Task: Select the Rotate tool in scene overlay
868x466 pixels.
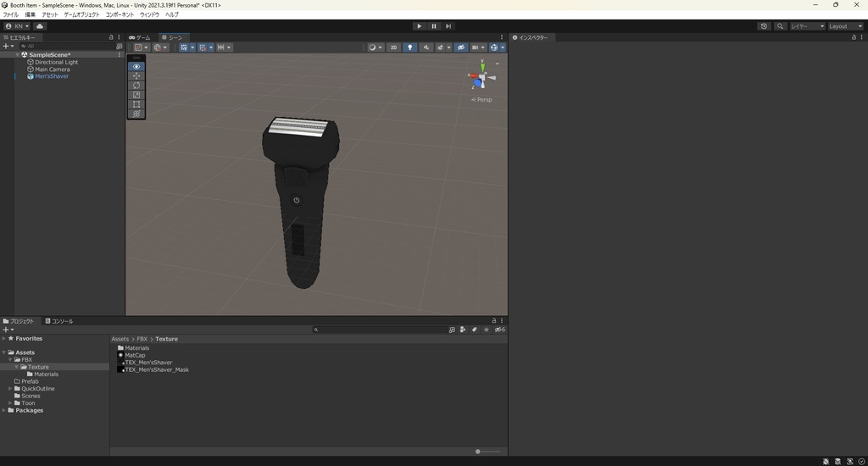Action: [136, 86]
